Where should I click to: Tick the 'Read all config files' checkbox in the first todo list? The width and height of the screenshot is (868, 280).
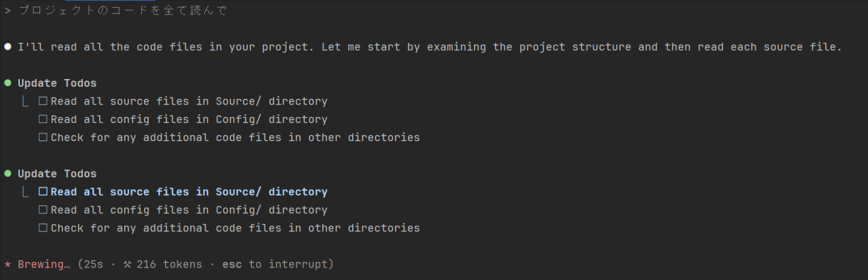(x=43, y=120)
